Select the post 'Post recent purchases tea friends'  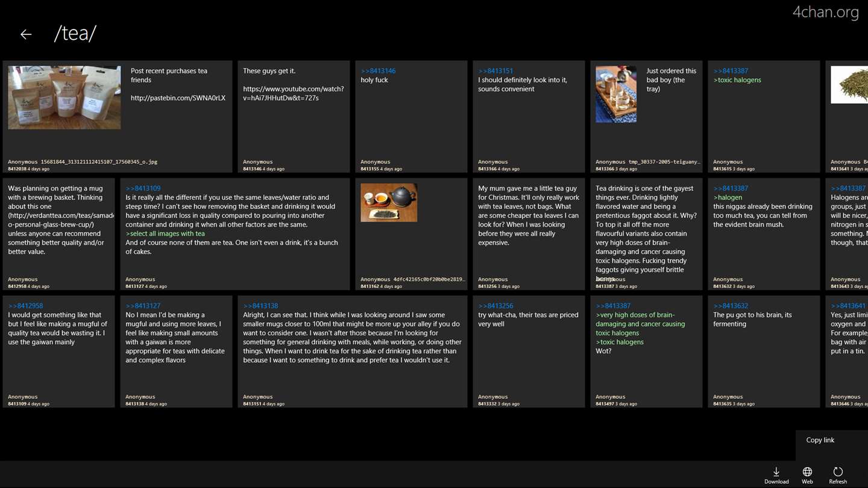coord(118,116)
